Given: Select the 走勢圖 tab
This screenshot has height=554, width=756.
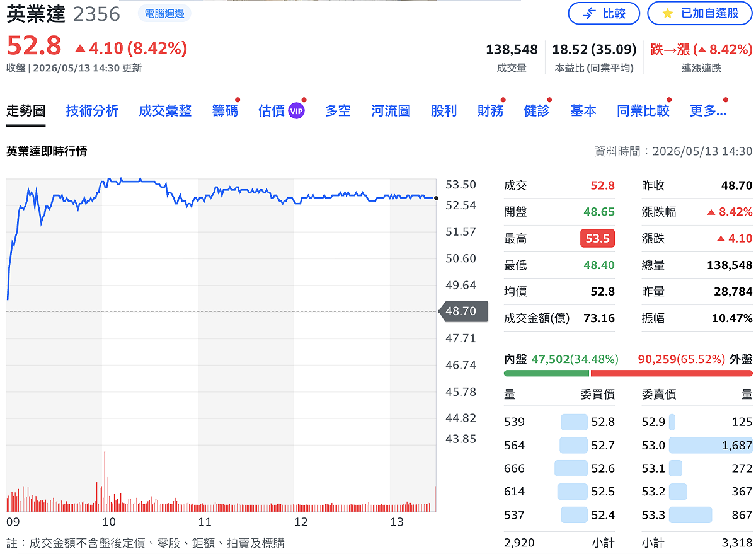Looking at the screenshot, I should (26, 111).
